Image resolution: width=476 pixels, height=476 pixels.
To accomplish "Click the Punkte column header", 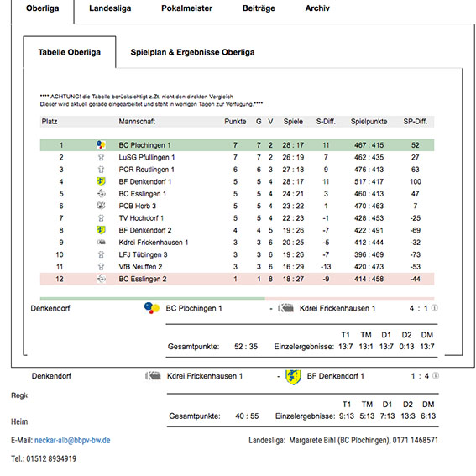I will click(x=235, y=122).
